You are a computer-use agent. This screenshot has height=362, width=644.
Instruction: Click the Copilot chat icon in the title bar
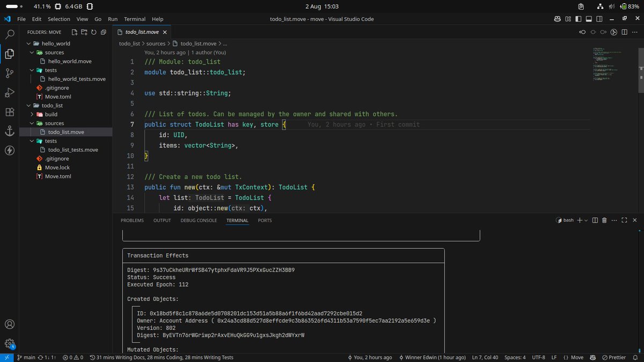click(x=558, y=19)
